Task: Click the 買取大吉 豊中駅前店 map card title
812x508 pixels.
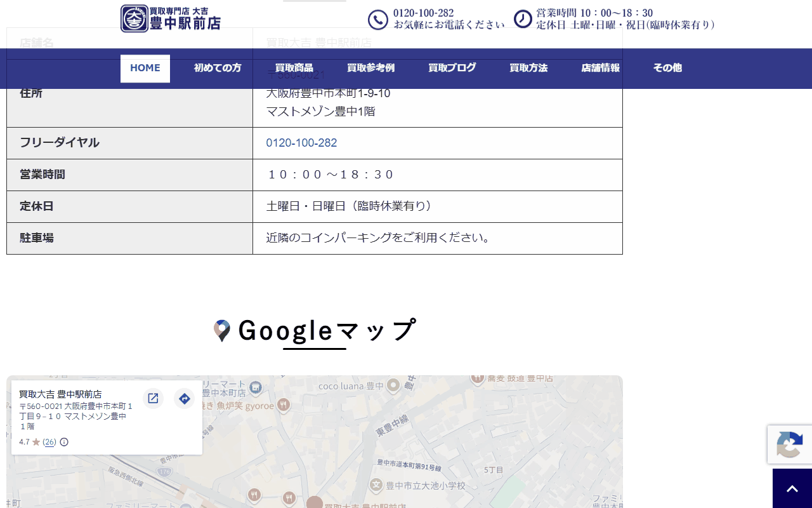Action: click(x=60, y=394)
